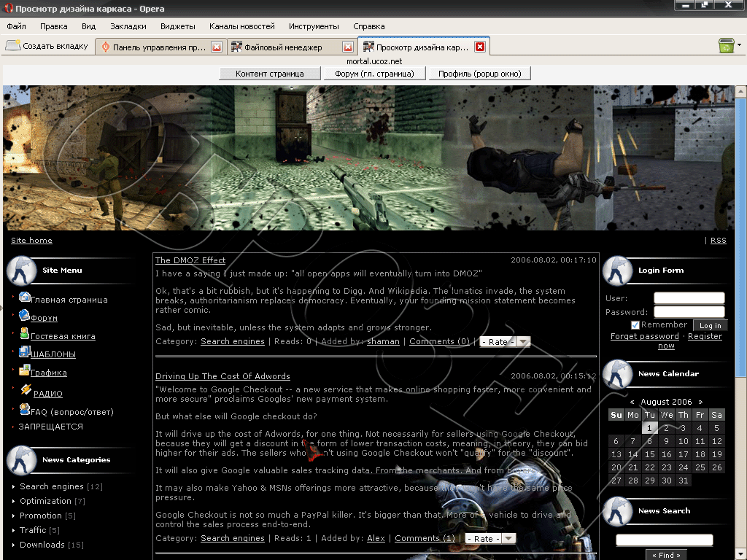
Task: Open the Закладки menu
Action: point(128,26)
